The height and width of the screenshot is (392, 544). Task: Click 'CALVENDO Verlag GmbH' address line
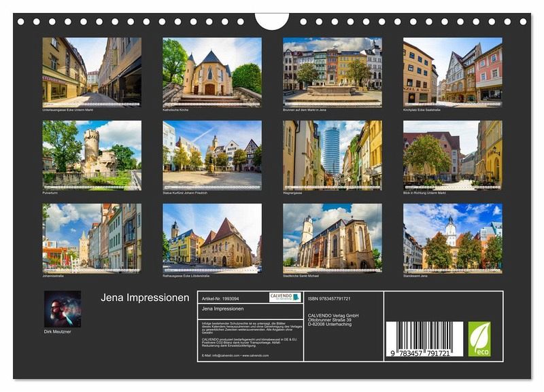click(333, 315)
